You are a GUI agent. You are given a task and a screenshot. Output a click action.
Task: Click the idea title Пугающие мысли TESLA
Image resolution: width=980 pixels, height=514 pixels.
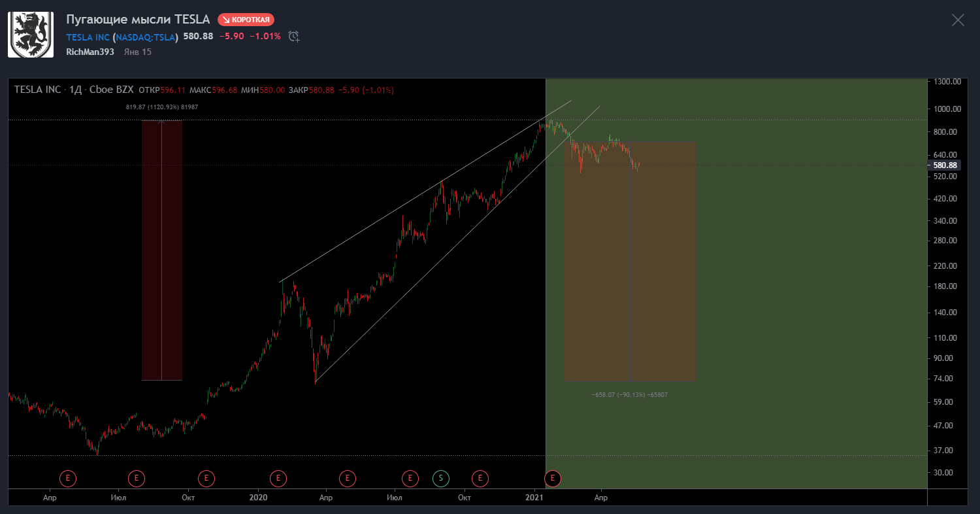coord(138,20)
